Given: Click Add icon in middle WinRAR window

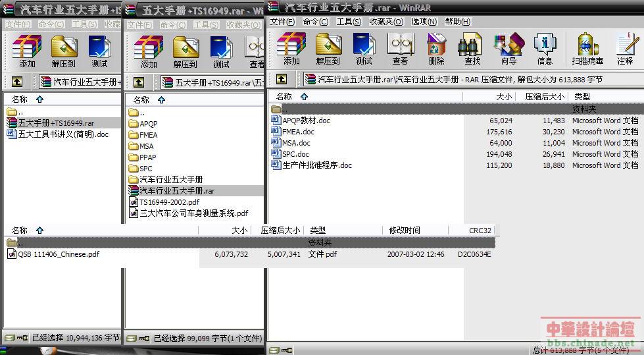Looking at the screenshot, I should [149, 52].
